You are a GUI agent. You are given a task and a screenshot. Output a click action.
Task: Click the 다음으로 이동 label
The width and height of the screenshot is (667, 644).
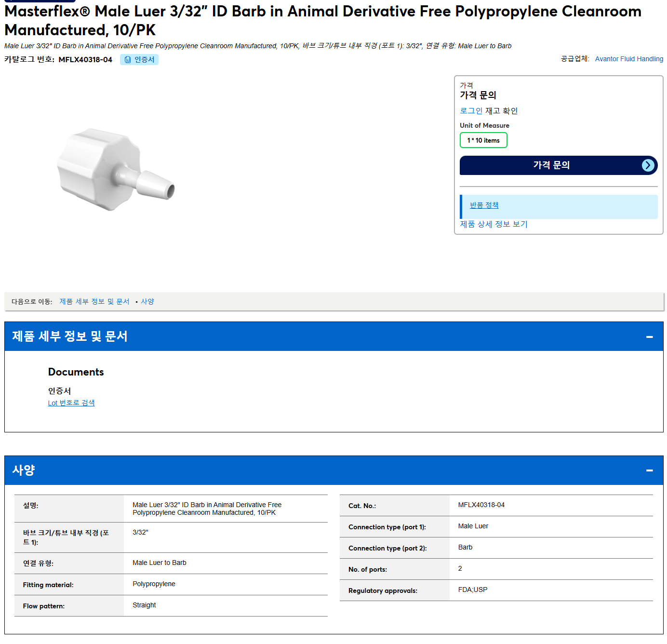pyautogui.click(x=32, y=302)
